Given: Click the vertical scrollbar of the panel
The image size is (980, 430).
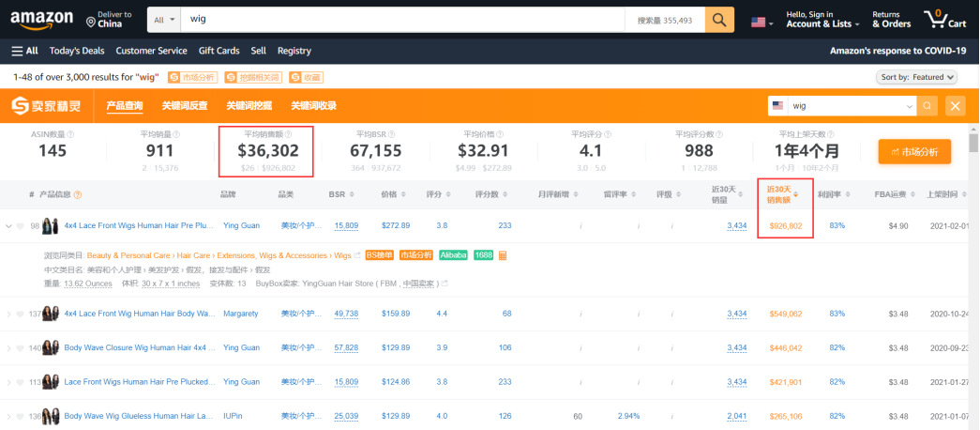Looking at the screenshot, I should pos(973,144).
